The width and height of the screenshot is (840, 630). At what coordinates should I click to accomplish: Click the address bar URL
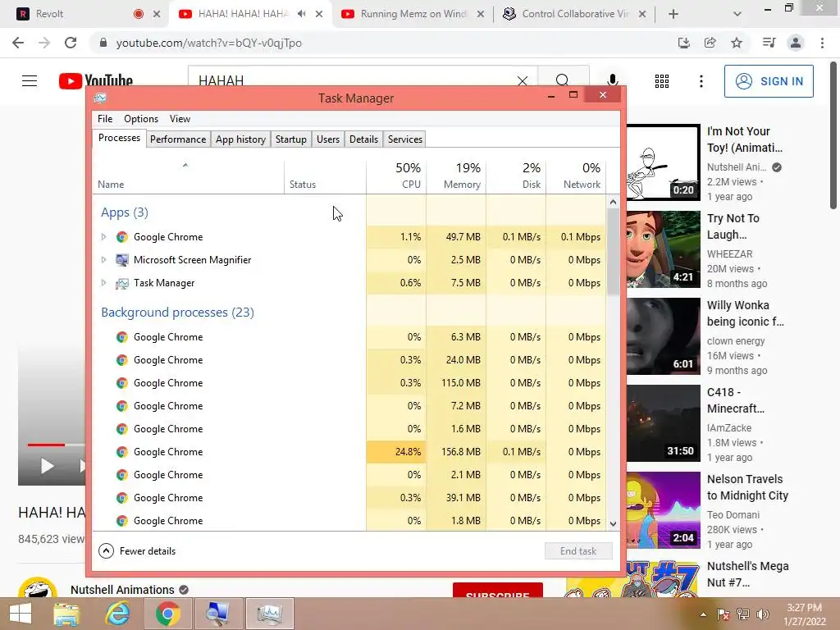(x=209, y=43)
